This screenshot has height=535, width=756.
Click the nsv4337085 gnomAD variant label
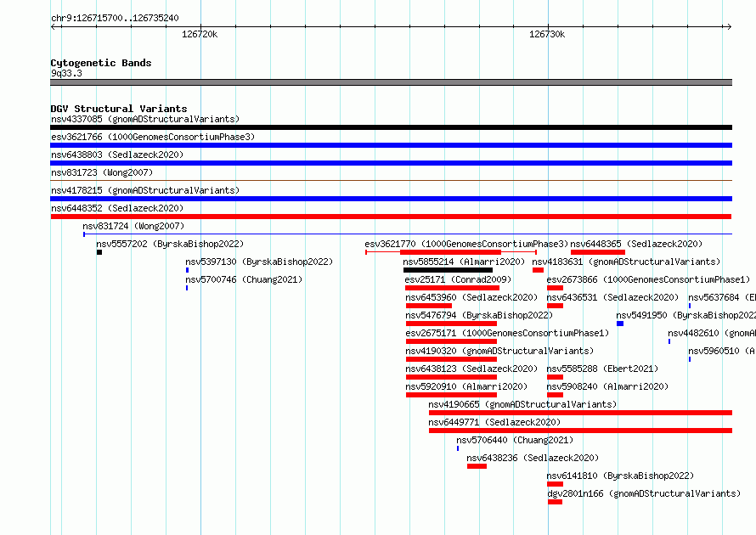[x=145, y=119]
